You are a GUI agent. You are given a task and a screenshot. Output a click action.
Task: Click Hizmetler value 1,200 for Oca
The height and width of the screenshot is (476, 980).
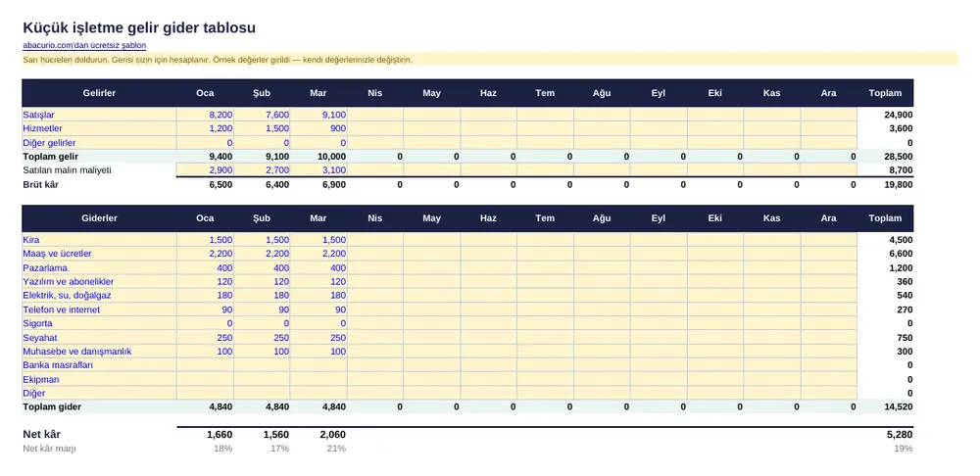(220, 128)
